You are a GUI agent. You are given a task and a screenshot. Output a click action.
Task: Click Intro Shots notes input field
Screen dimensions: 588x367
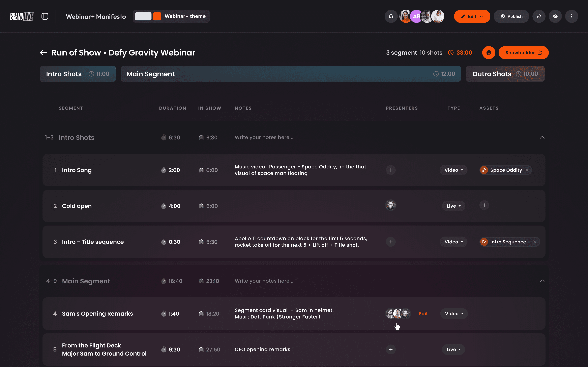pos(264,137)
